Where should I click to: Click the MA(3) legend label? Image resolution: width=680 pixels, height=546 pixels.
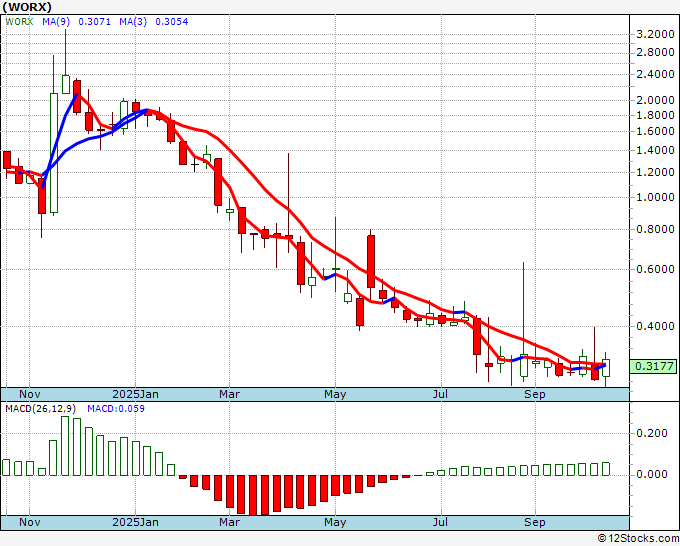pos(133,22)
